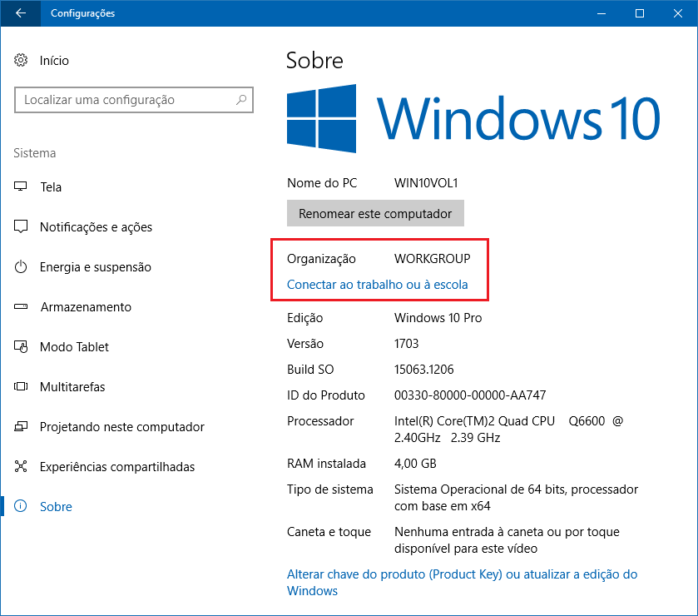Click the Configurações window title
Viewport: 698px width, 616px height.
tap(83, 13)
